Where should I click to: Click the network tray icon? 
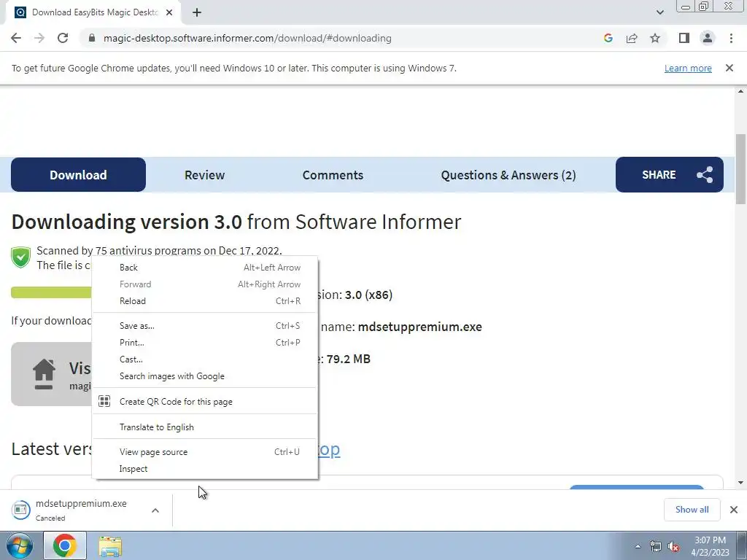[x=656, y=546]
